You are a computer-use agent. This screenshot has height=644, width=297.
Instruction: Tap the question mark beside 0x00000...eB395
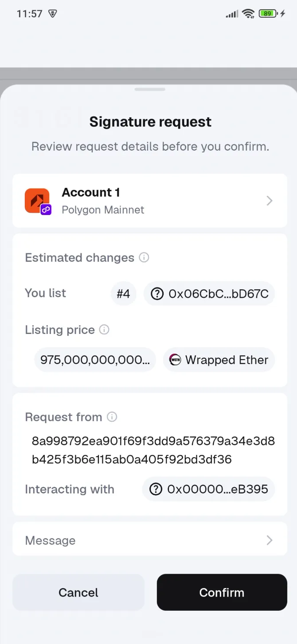pyautogui.click(x=156, y=489)
